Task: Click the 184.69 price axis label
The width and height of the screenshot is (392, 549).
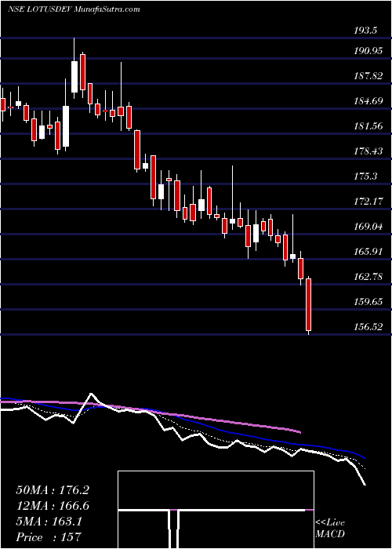Action: (369, 101)
